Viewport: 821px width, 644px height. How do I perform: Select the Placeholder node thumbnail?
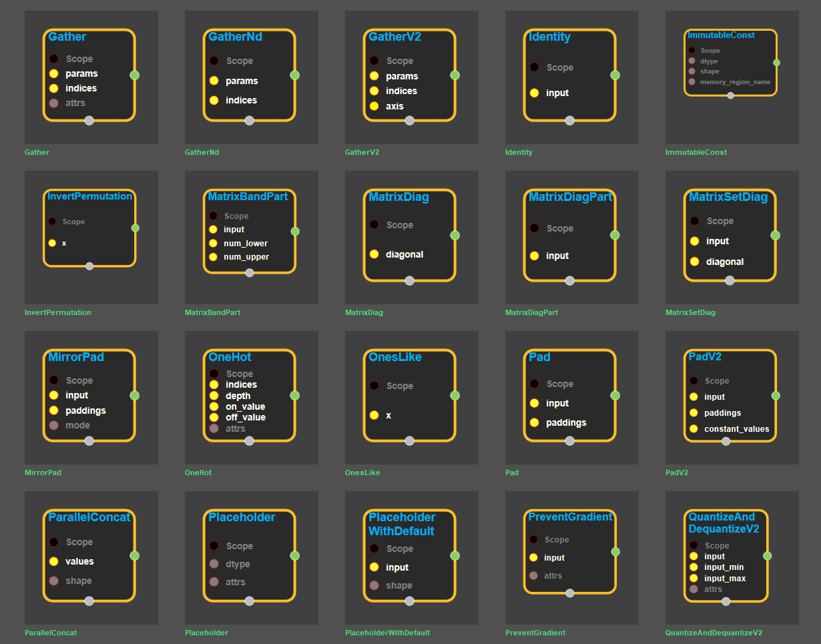coord(251,557)
